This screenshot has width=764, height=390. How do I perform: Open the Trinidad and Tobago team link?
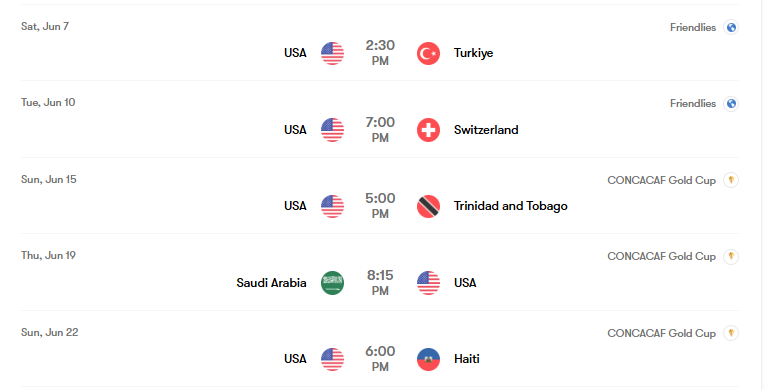(511, 206)
